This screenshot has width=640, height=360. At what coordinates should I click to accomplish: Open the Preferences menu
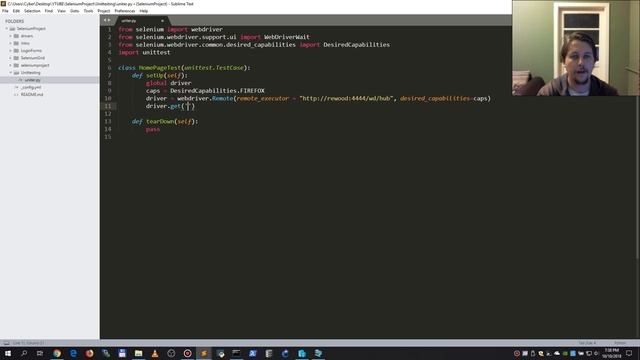tap(124, 11)
